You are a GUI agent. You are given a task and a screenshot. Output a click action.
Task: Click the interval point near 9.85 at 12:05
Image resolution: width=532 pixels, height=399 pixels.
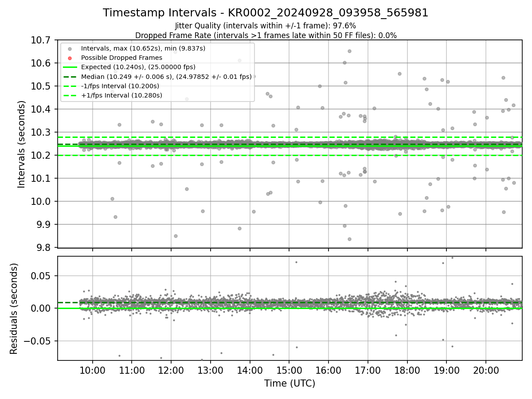[176, 236]
